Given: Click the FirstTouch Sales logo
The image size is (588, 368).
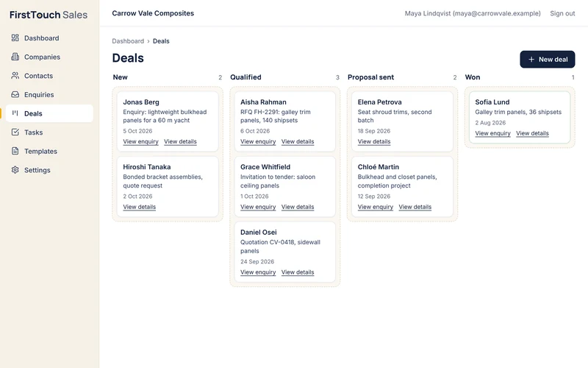Looking at the screenshot, I should 49,15.
